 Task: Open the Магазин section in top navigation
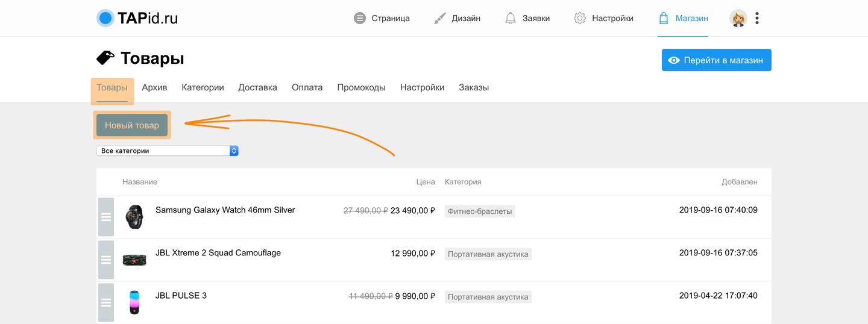point(684,18)
